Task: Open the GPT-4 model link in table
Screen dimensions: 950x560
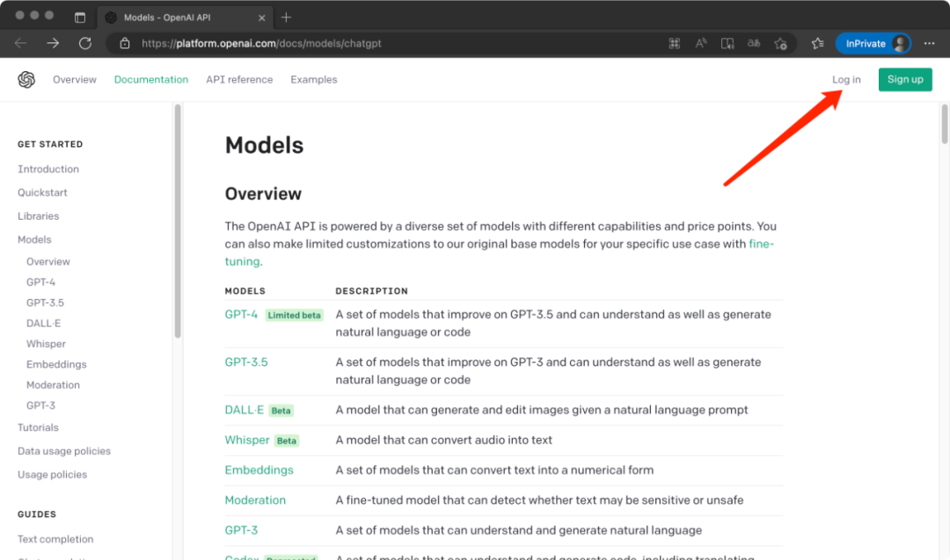Action: [241, 315]
